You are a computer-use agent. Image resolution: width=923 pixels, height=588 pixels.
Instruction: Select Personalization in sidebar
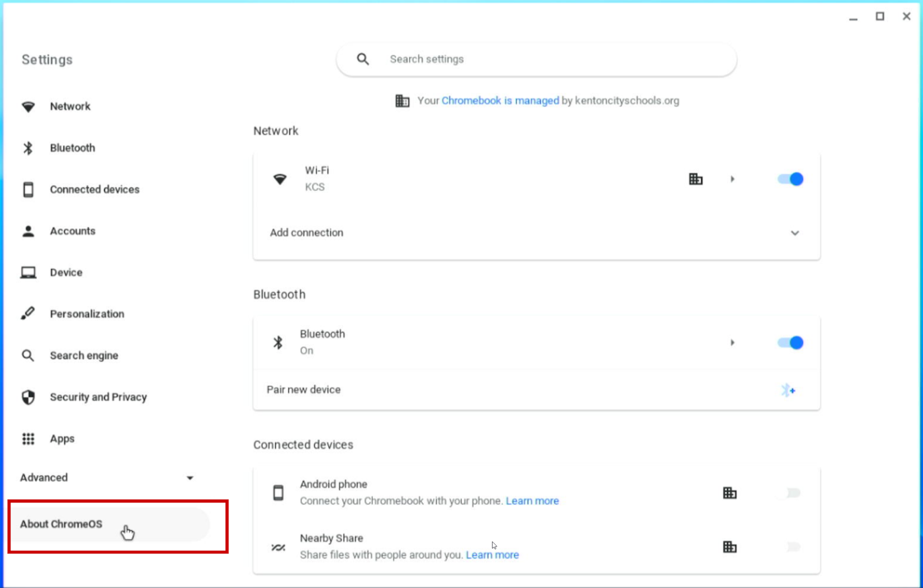[x=87, y=314]
